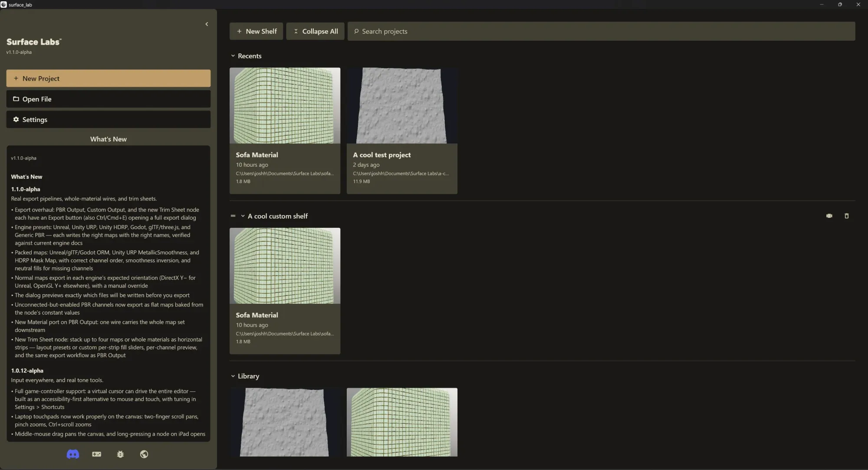The height and width of the screenshot is (470, 868).
Task: Restore down the surface_lab window
Action: coord(840,4)
